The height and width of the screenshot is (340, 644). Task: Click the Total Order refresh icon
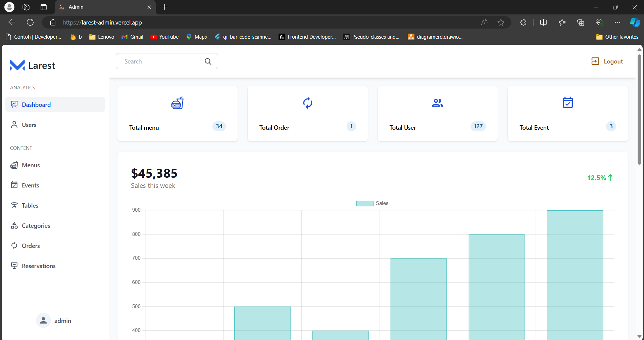pyautogui.click(x=307, y=103)
